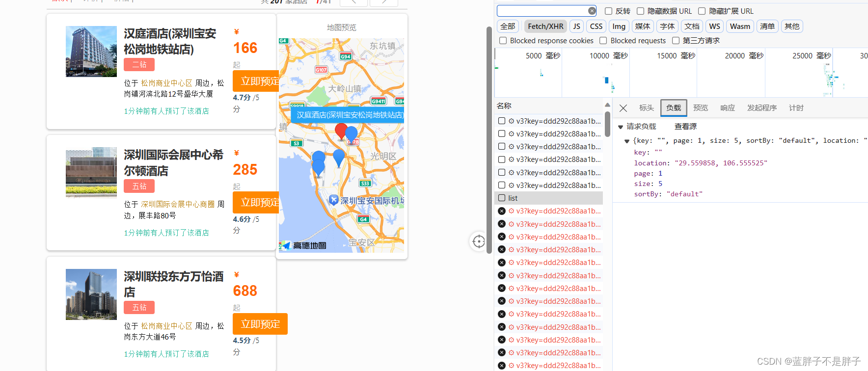Enable 隐藏扩展 URL checkbox
The image size is (868, 371).
pyautogui.click(x=702, y=11)
